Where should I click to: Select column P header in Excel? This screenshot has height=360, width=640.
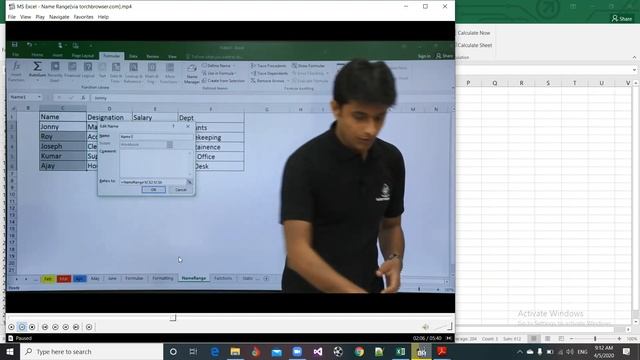coord(468,83)
